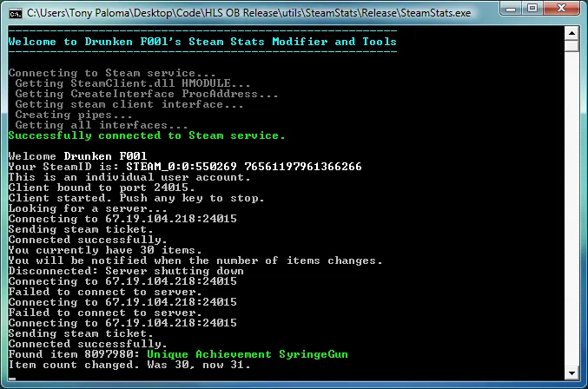Click the vertical scrollbar thumb

571,46
